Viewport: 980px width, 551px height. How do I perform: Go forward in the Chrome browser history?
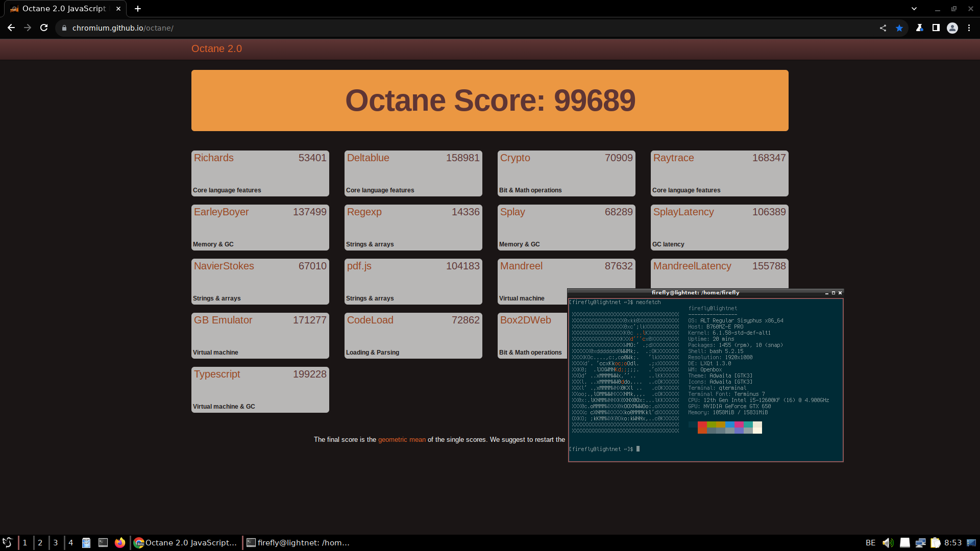[x=28, y=28]
